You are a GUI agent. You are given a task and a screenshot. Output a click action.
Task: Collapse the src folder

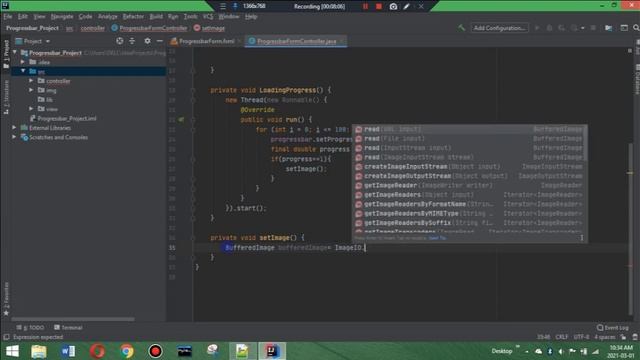click(23, 71)
